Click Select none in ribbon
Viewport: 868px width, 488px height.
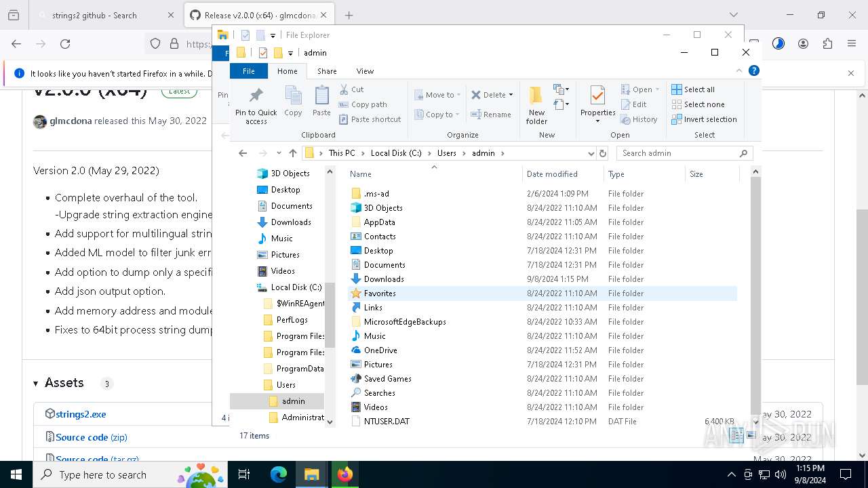(698, 104)
